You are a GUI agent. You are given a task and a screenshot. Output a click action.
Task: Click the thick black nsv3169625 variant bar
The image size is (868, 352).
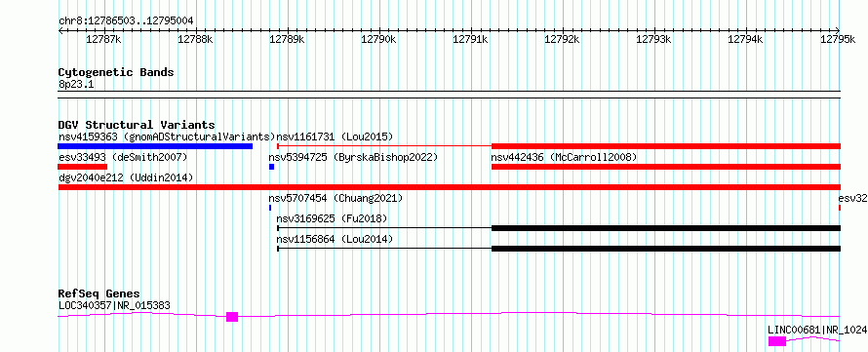coord(666,228)
